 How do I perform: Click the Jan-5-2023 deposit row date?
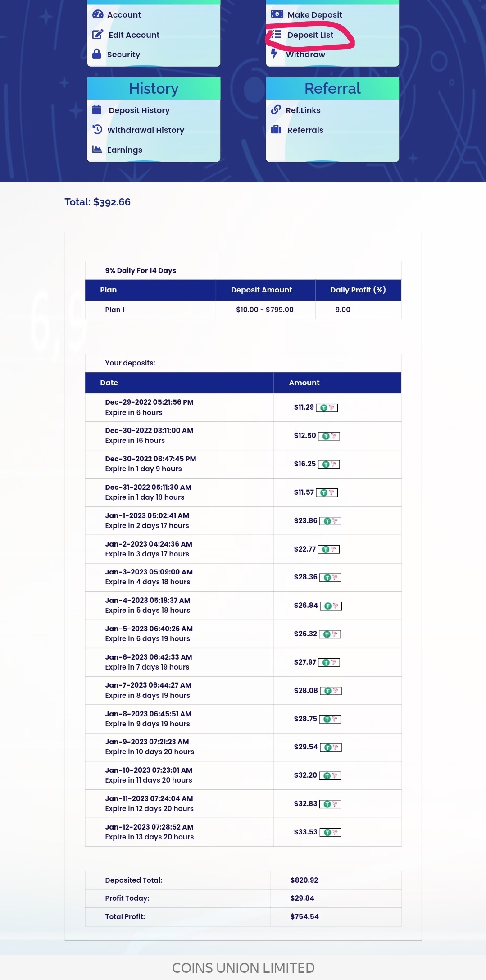[x=149, y=629]
